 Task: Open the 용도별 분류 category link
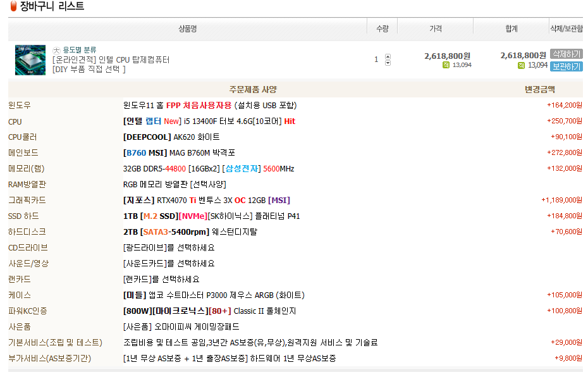pyautogui.click(x=80, y=50)
